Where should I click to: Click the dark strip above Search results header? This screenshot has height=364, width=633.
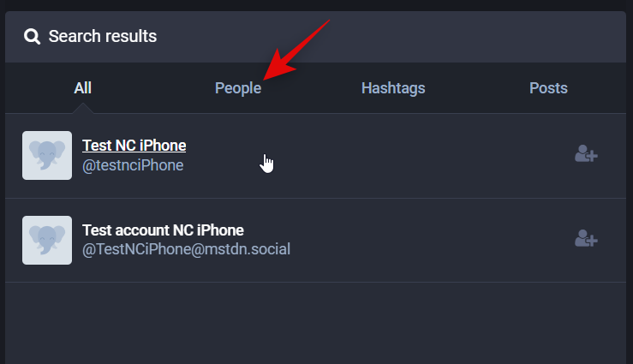click(317, 5)
